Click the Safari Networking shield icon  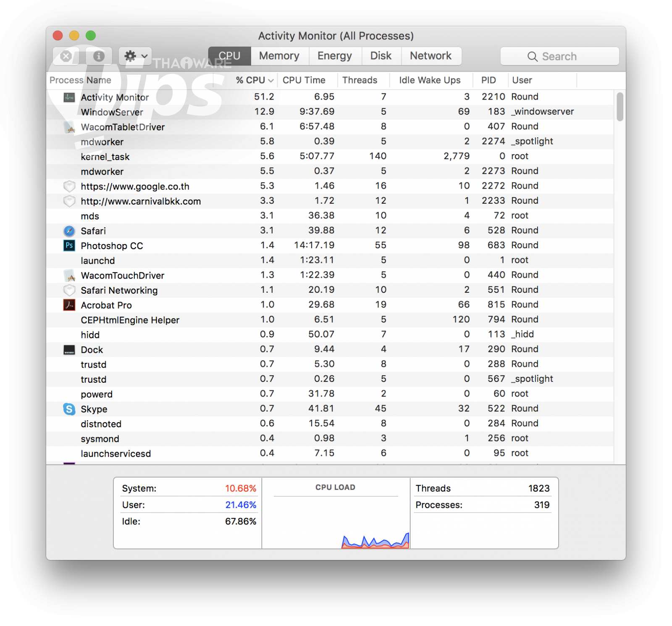(x=69, y=290)
